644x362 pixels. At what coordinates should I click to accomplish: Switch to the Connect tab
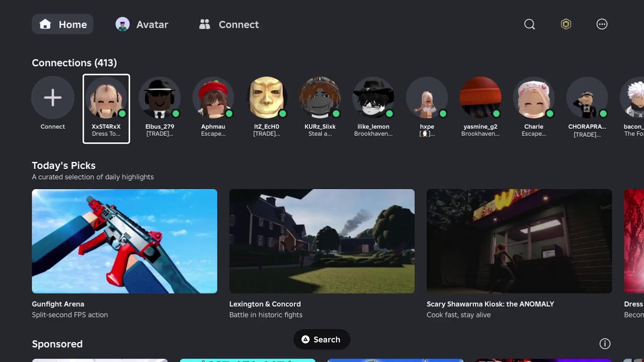click(228, 24)
